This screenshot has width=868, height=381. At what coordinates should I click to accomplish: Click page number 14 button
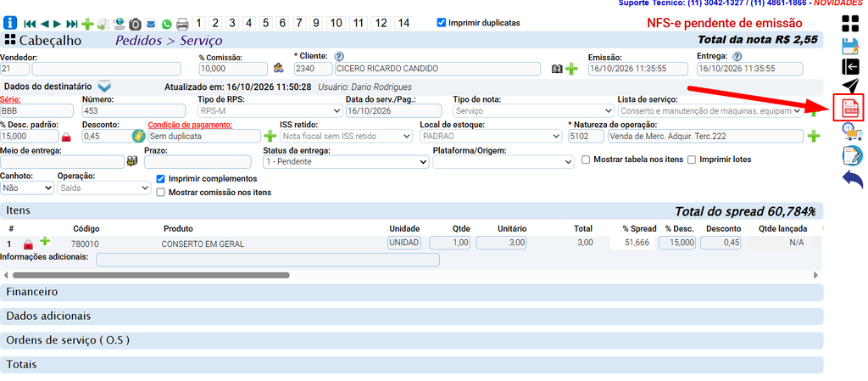coord(403,23)
